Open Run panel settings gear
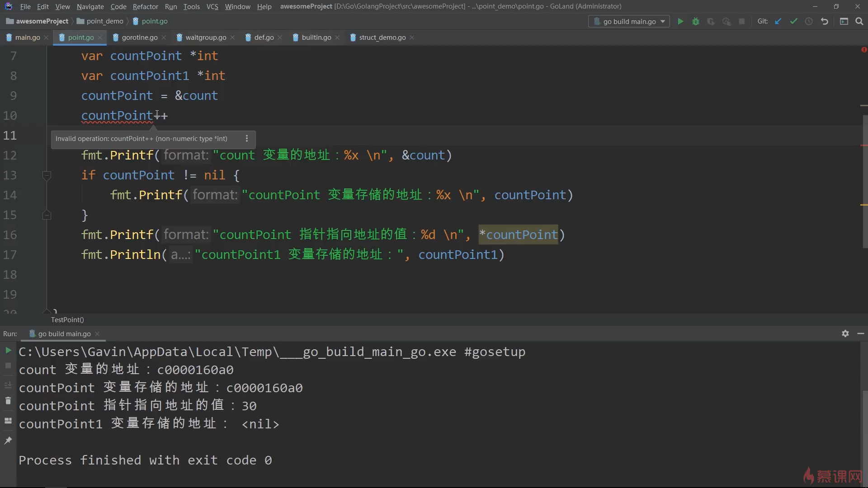Screen dimensions: 868x488 (x=845, y=333)
